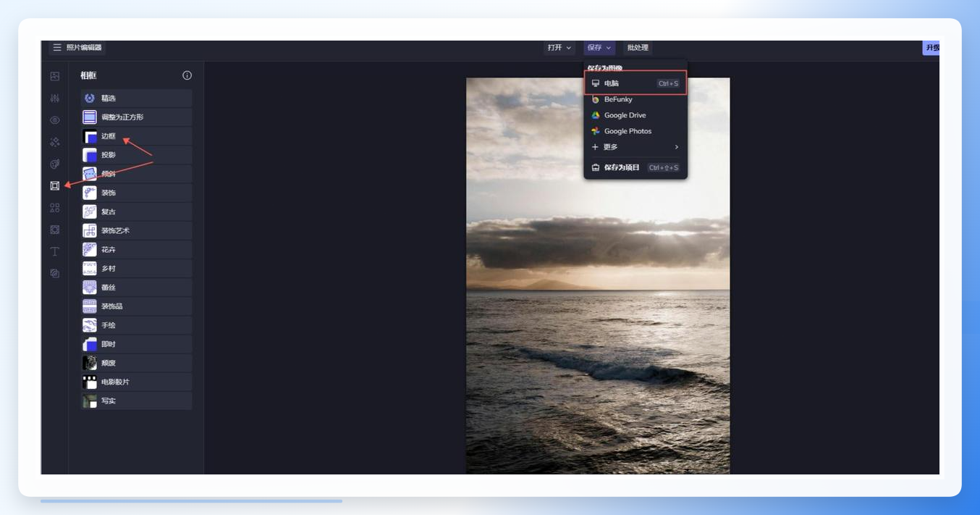Click the info icon next to 相框
980x515 pixels.
(187, 75)
